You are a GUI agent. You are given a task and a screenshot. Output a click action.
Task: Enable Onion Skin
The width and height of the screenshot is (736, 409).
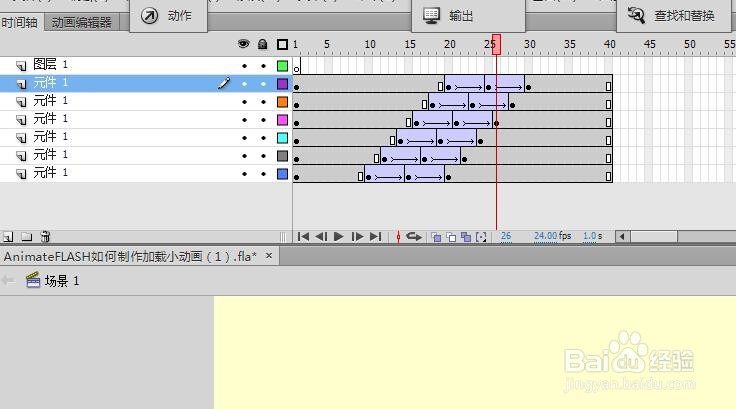(436, 237)
